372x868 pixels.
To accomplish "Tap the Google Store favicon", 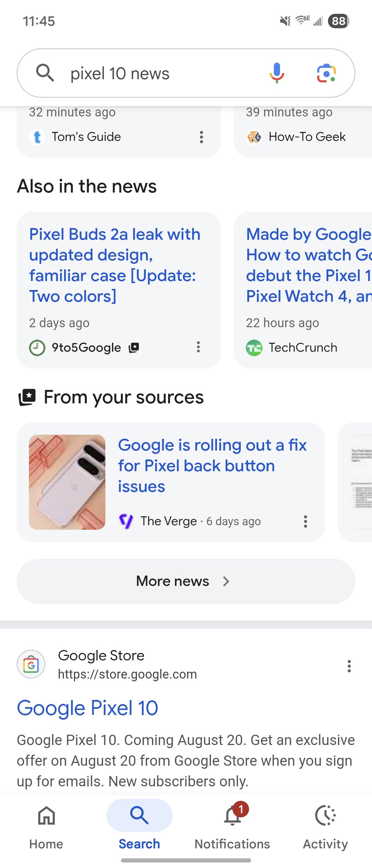I will (x=31, y=664).
